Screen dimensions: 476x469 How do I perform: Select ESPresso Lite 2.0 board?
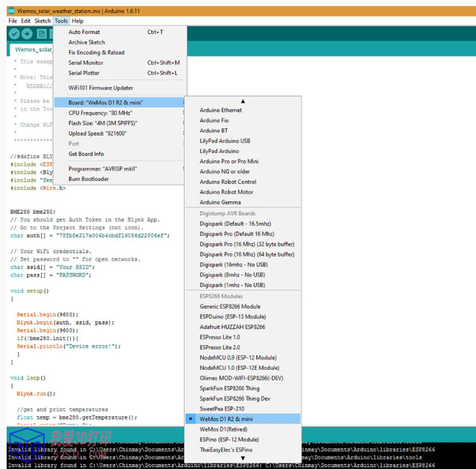tap(243, 347)
